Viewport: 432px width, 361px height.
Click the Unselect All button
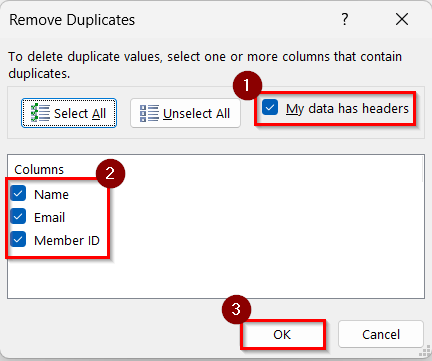click(185, 113)
